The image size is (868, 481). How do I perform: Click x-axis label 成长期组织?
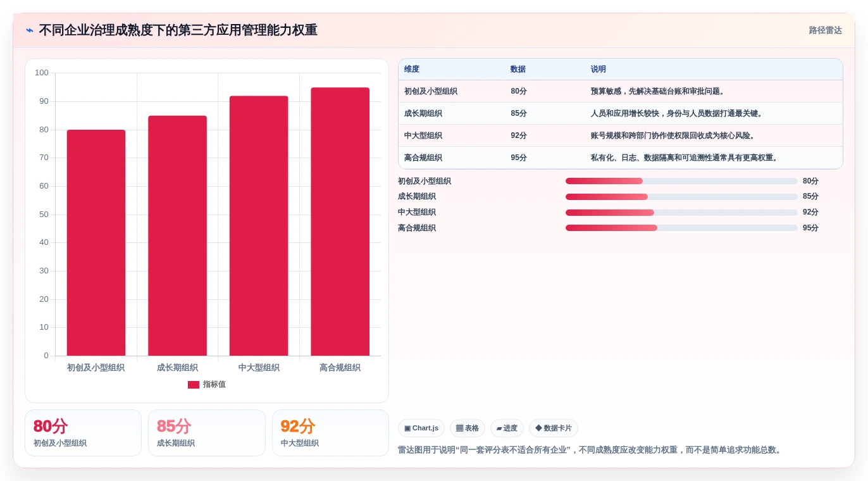tap(177, 368)
